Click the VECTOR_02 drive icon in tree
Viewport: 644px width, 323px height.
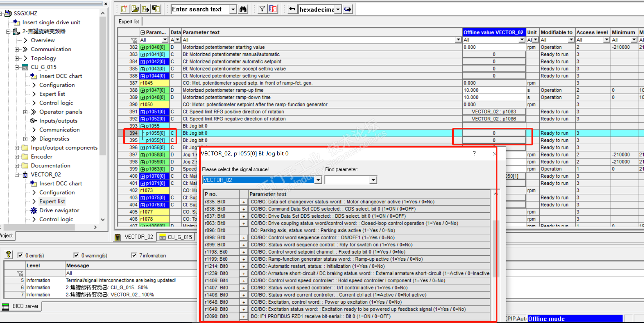[x=25, y=175]
